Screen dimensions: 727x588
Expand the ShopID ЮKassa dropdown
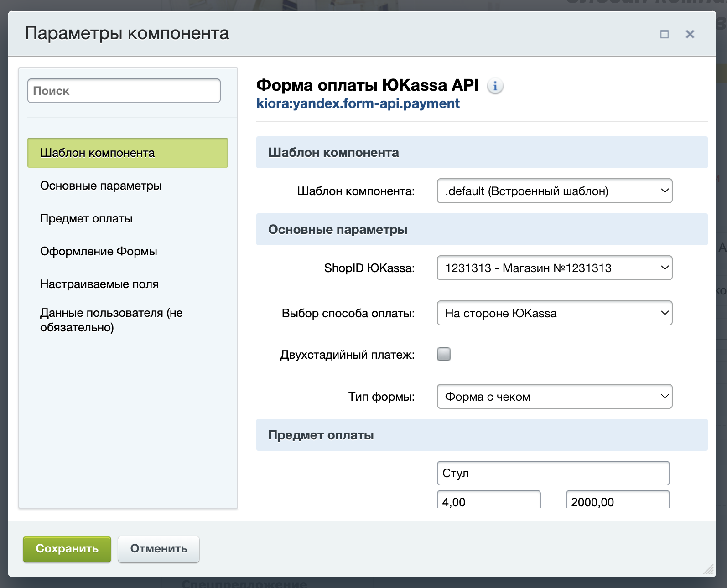tap(554, 268)
